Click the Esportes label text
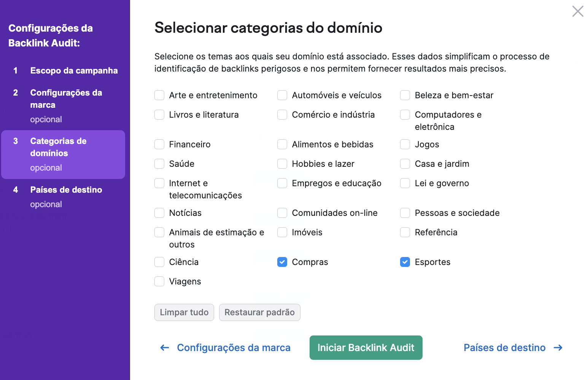The width and height of the screenshot is (588, 380). point(432,262)
